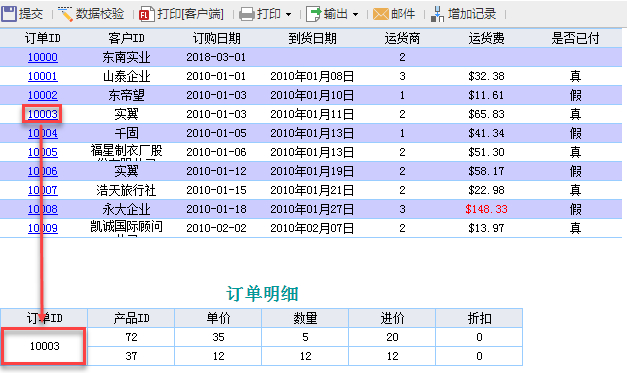This screenshot has height=373, width=627.
Task: Click product ID cell 37
Action: point(131,356)
